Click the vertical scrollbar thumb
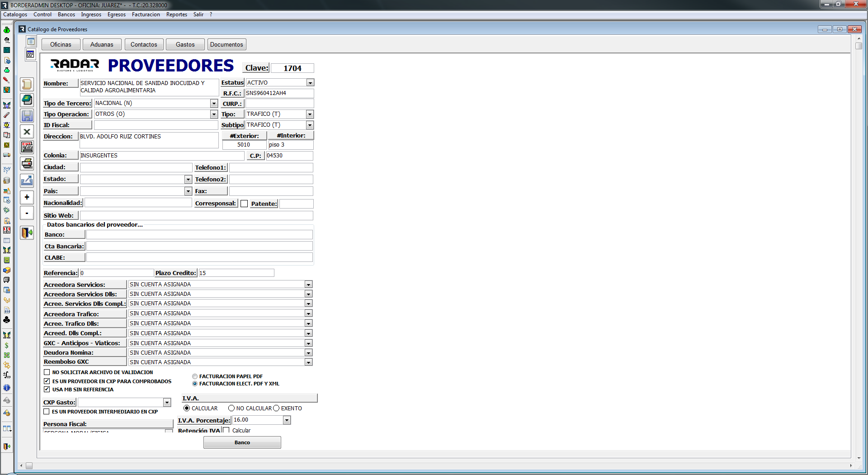The height and width of the screenshot is (475, 868). tap(859, 45)
